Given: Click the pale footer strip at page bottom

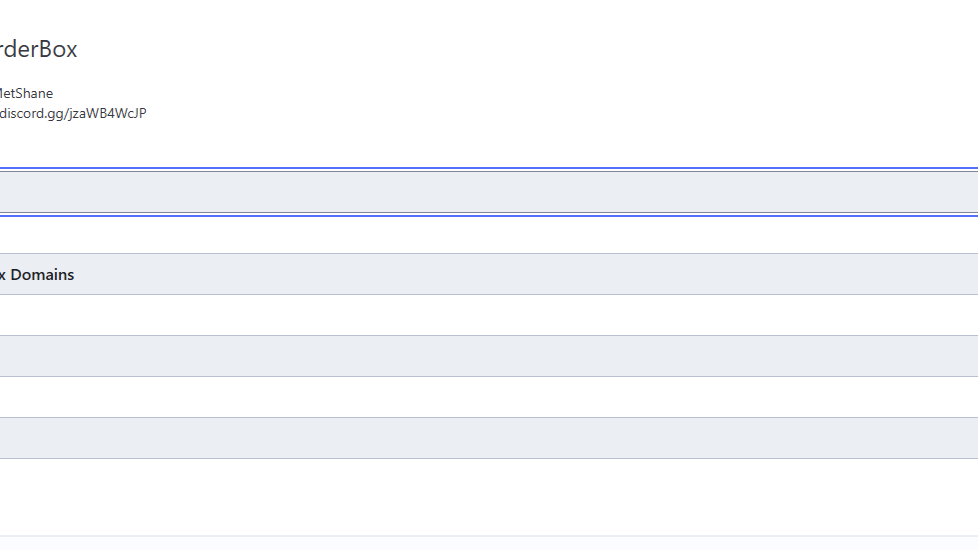Looking at the screenshot, I should 489,543.
